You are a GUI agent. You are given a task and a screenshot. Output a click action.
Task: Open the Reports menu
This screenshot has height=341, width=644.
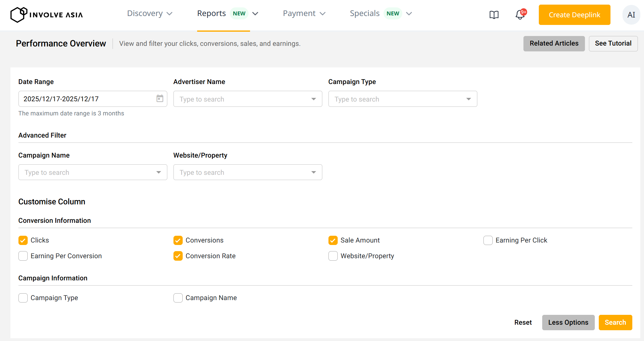[x=212, y=14]
